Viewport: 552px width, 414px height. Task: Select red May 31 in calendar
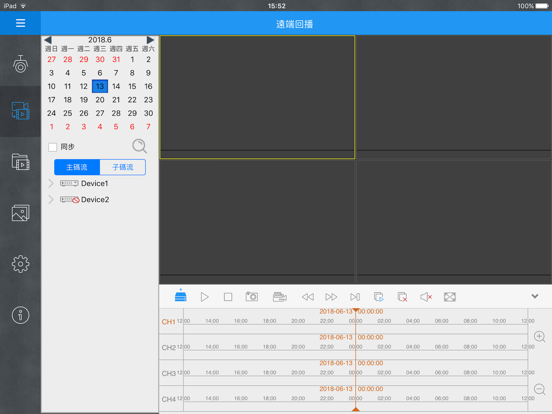tap(116, 59)
